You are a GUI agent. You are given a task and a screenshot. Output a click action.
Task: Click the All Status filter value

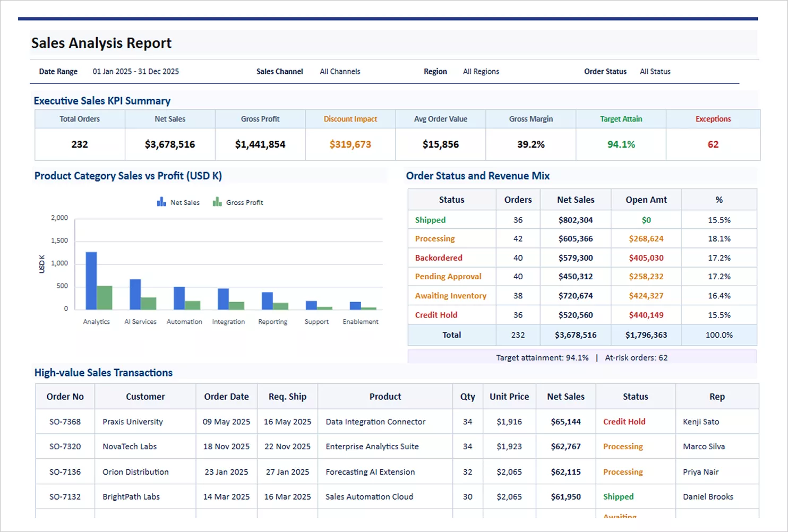pos(655,71)
